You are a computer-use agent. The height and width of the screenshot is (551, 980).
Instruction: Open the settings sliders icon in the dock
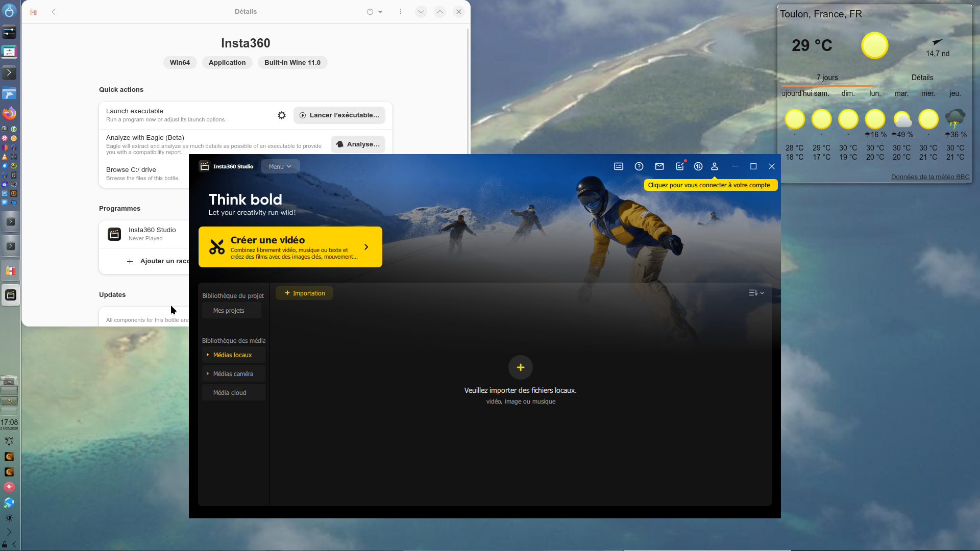click(x=9, y=32)
